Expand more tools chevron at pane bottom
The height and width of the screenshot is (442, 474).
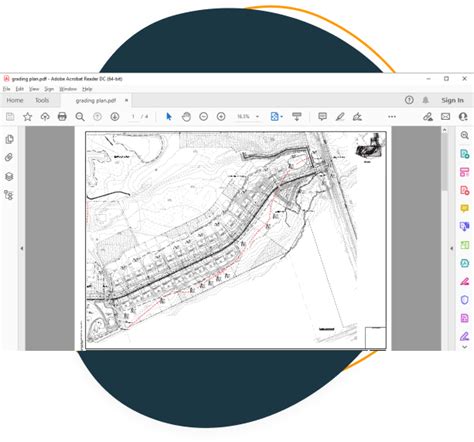coord(465,347)
